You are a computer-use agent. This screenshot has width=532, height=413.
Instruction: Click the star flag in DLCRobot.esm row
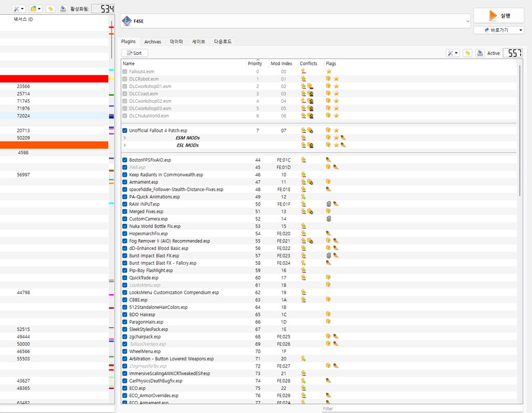point(336,79)
